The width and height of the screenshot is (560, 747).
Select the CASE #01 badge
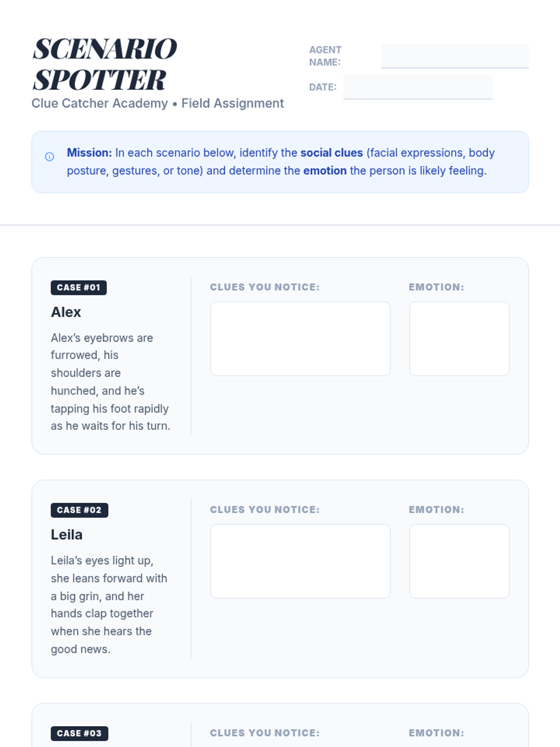tap(78, 288)
